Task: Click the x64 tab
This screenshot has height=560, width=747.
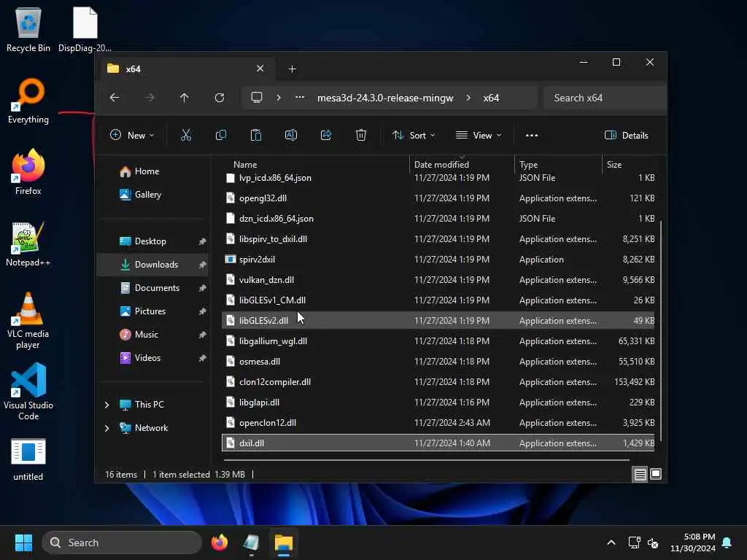Action: (x=186, y=69)
